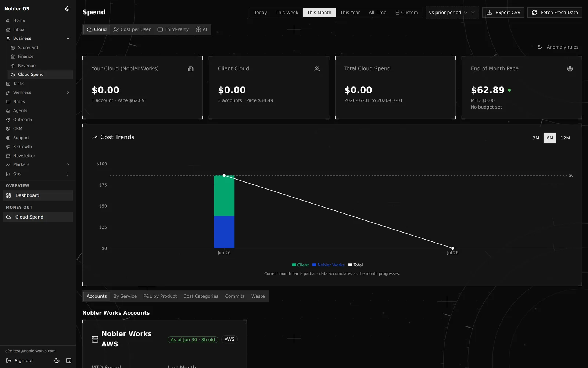Click the green pace status dot
588x368 pixels.
pyautogui.click(x=509, y=90)
